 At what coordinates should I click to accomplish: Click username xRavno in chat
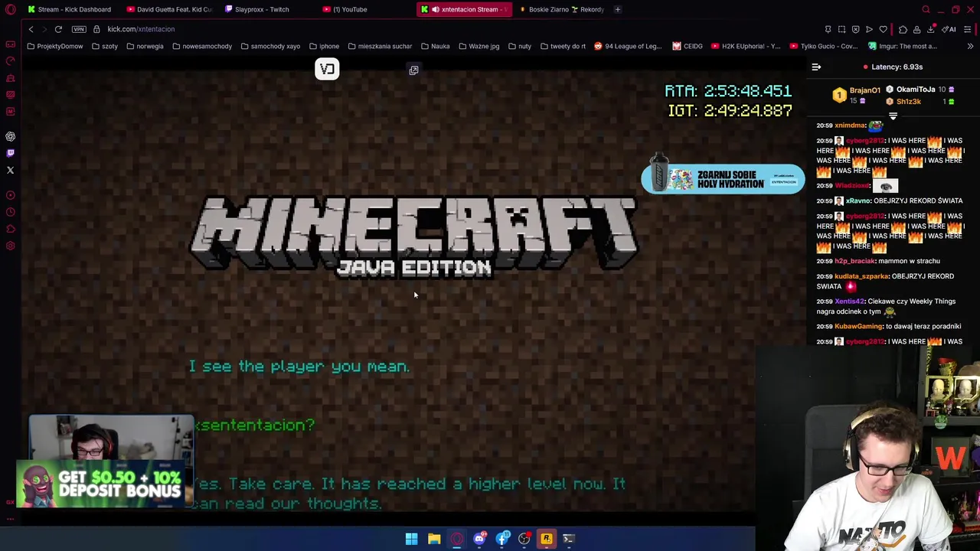tap(858, 201)
